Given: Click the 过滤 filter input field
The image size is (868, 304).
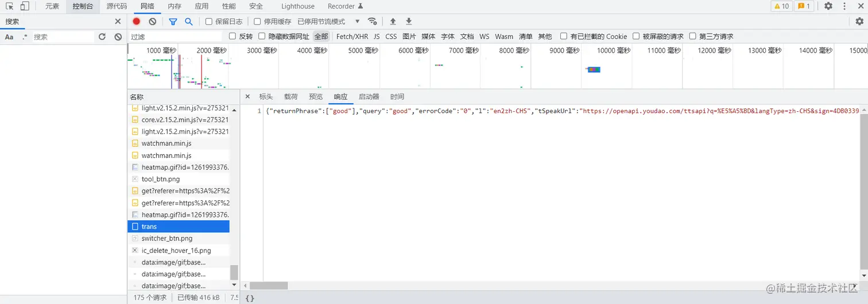Looking at the screenshot, I should 175,36.
